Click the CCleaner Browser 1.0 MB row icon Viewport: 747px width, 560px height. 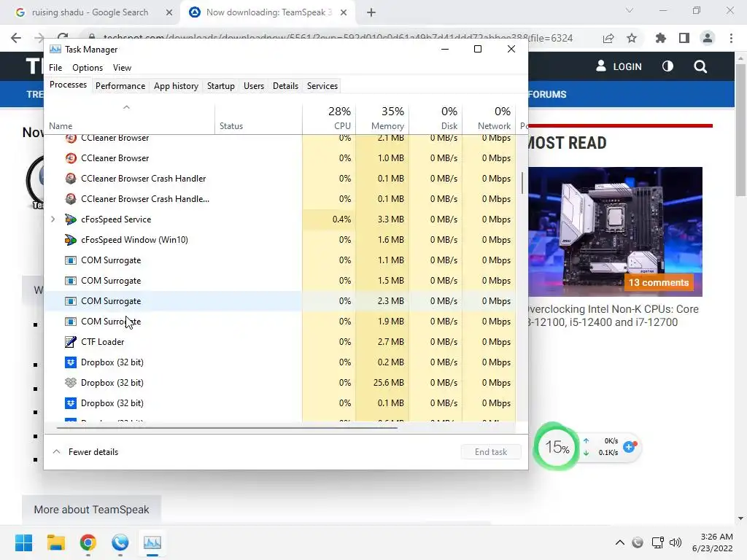click(71, 158)
